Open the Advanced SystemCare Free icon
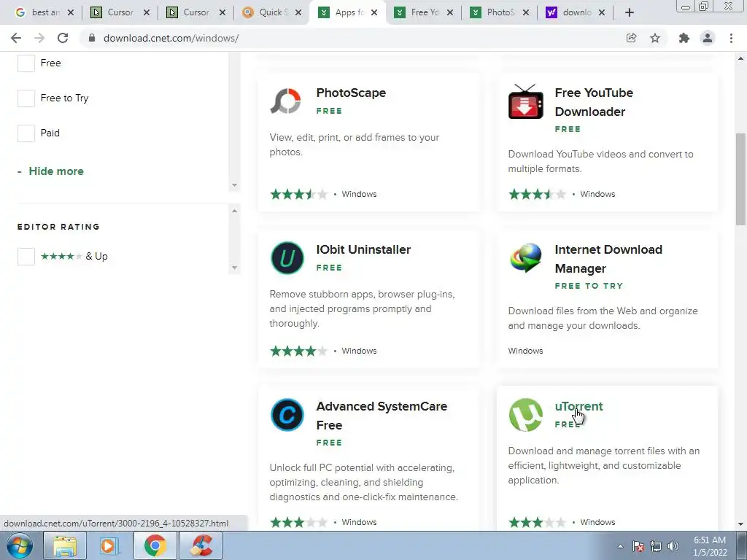Viewport: 747px width, 560px height. (287, 415)
